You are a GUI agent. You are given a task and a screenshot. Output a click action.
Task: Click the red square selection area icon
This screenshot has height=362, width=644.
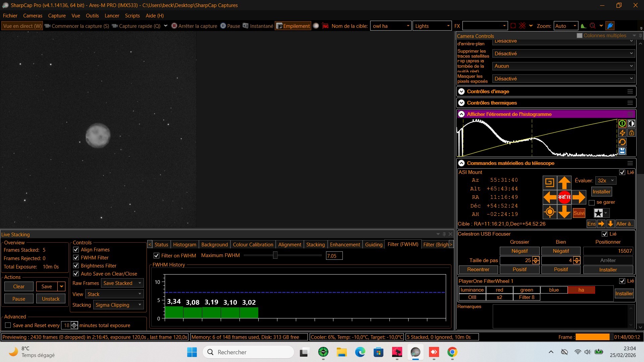513,26
